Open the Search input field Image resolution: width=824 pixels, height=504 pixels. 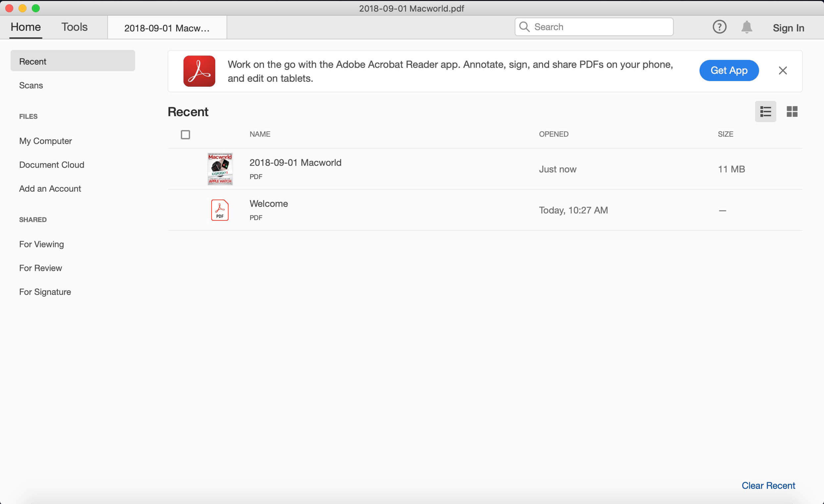click(x=594, y=26)
